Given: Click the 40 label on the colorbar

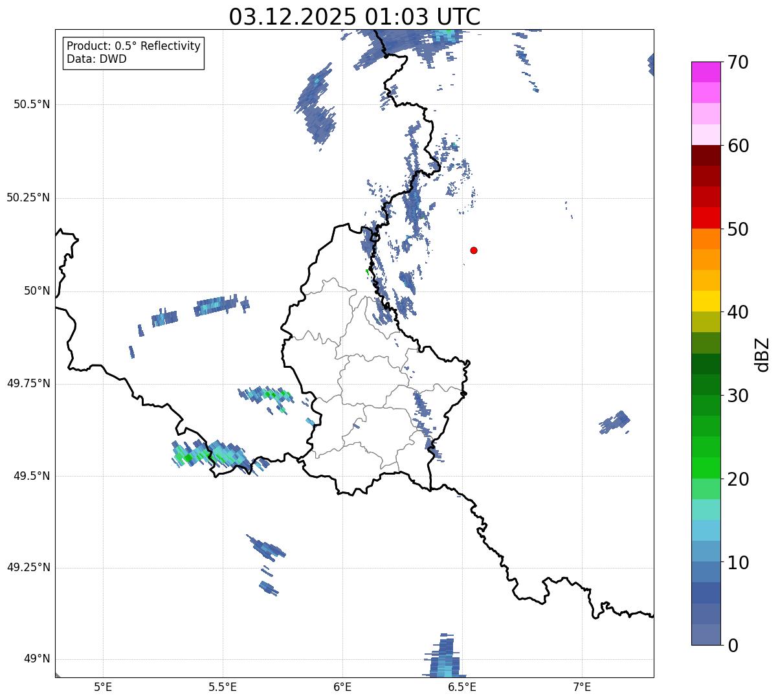Looking at the screenshot, I should pyautogui.click(x=738, y=313).
